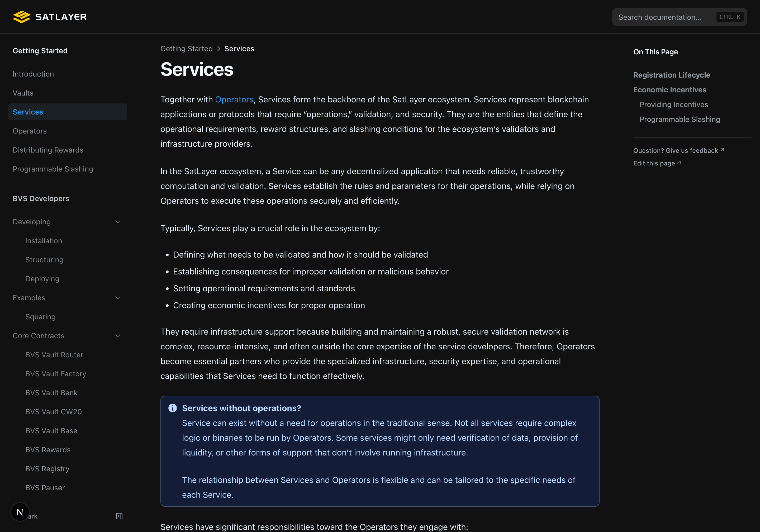Click the SatLayer logo
The height and width of the screenshot is (532, 760).
[50, 17]
